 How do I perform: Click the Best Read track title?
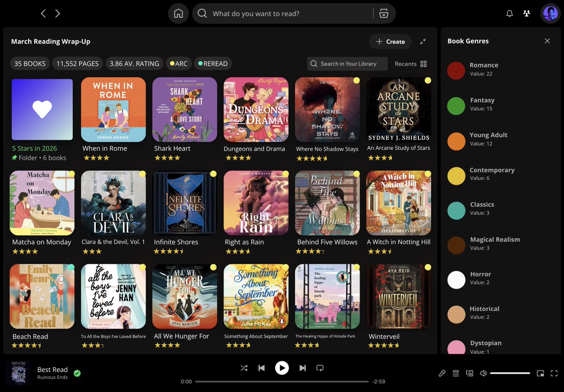[53, 369]
